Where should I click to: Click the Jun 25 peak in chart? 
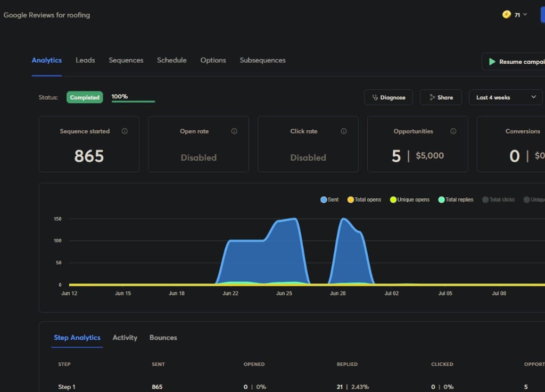(294, 219)
